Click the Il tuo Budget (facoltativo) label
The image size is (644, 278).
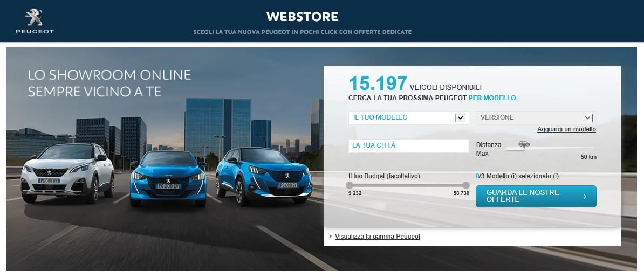pos(384,176)
